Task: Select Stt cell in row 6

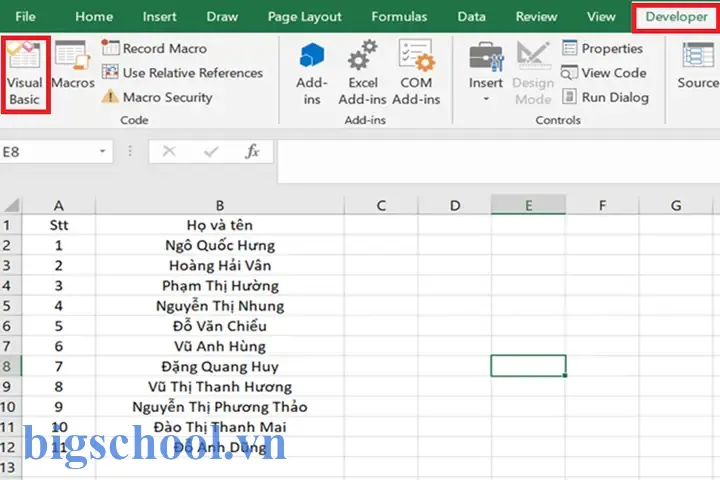Action: click(x=59, y=326)
